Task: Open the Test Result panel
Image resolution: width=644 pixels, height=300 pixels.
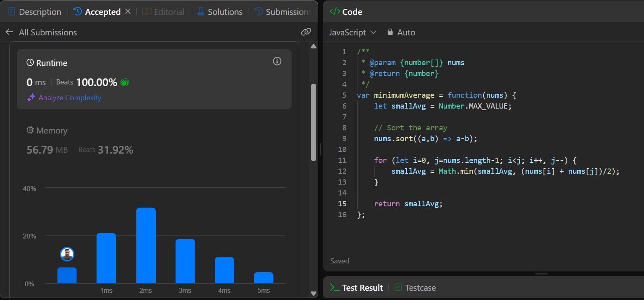Action: click(357, 288)
